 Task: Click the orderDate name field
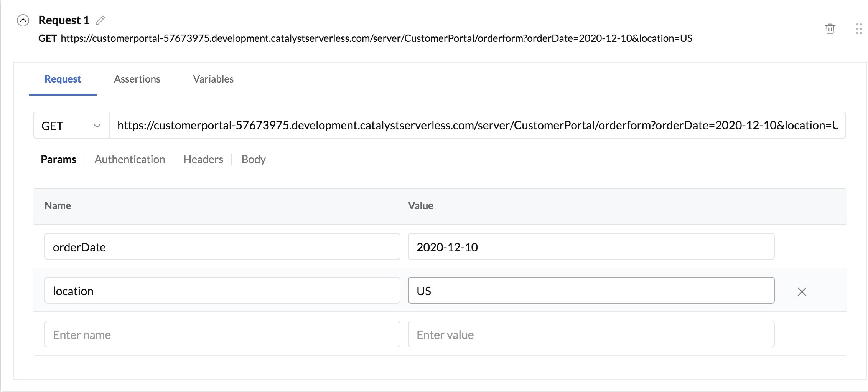click(222, 247)
